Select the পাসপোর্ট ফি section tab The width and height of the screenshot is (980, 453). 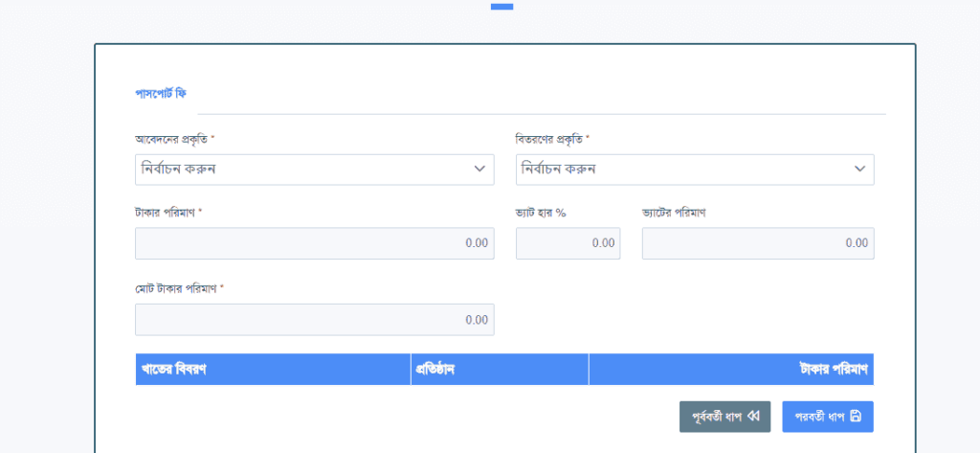[160, 93]
